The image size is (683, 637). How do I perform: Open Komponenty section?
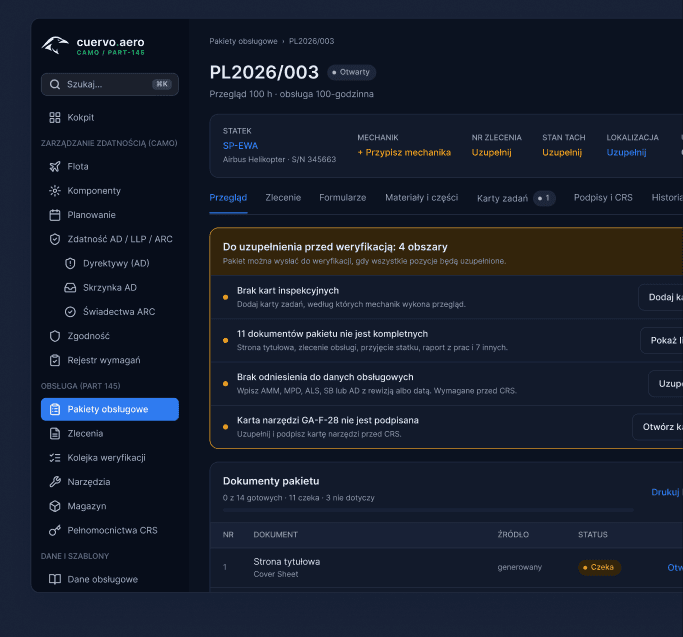[x=110, y=191]
